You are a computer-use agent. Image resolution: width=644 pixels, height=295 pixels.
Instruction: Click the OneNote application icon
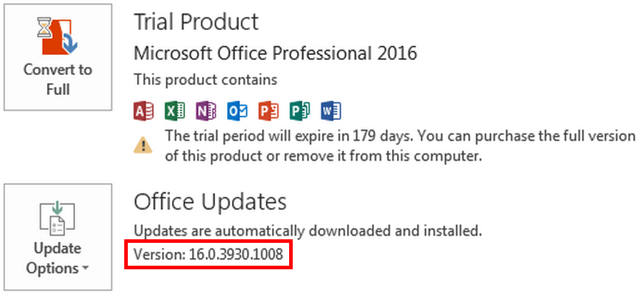pyautogui.click(x=206, y=111)
